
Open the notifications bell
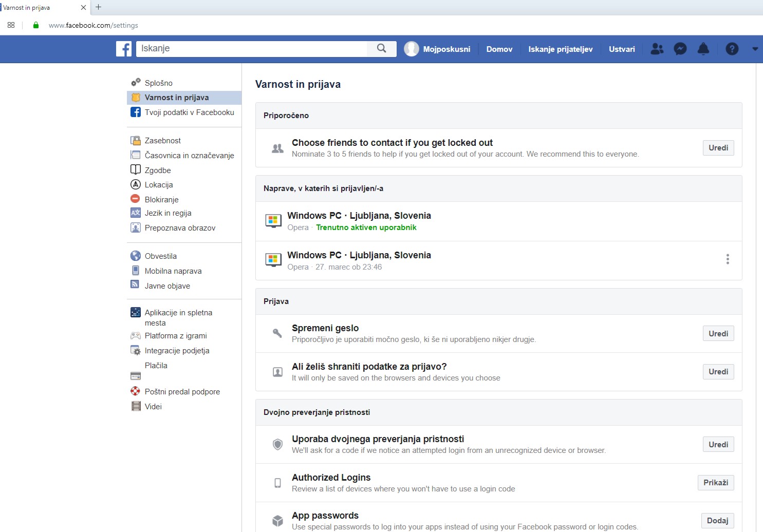coord(703,49)
